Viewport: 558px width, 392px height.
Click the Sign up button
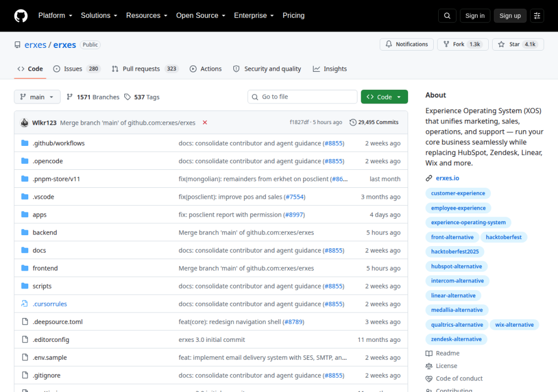point(510,16)
